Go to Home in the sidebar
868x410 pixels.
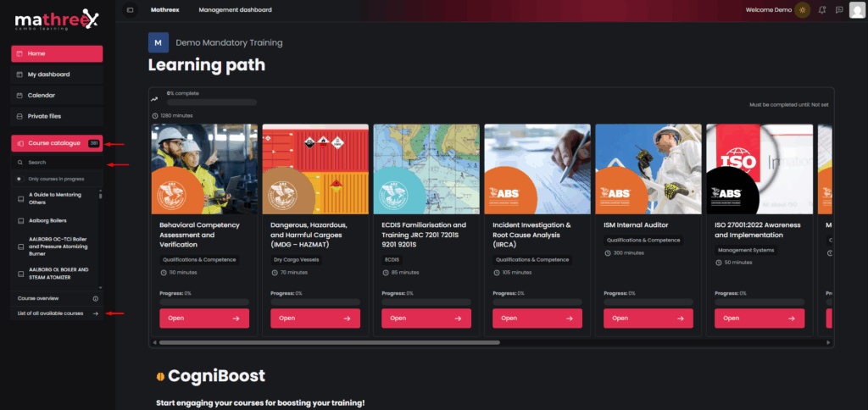[x=57, y=53]
